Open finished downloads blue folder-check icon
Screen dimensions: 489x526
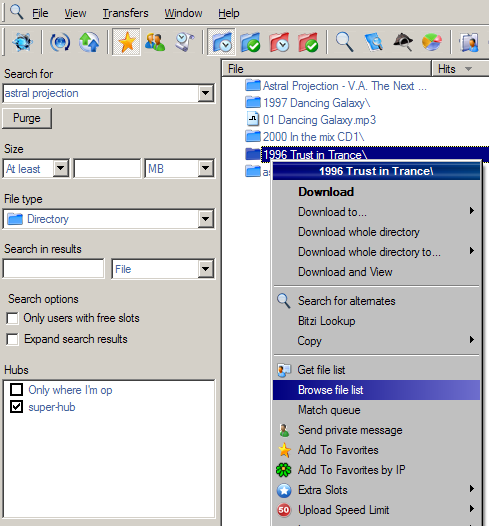(250, 42)
